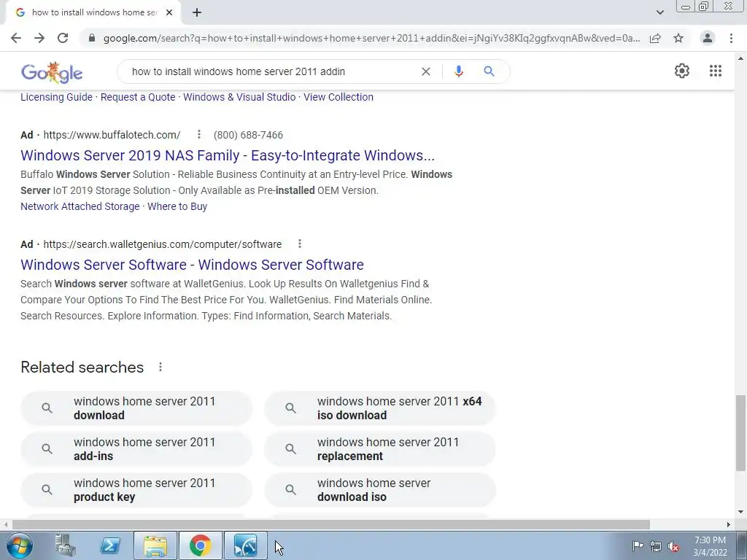The height and width of the screenshot is (560, 747).
Task: Open a new browser tab
Action: (x=197, y=13)
